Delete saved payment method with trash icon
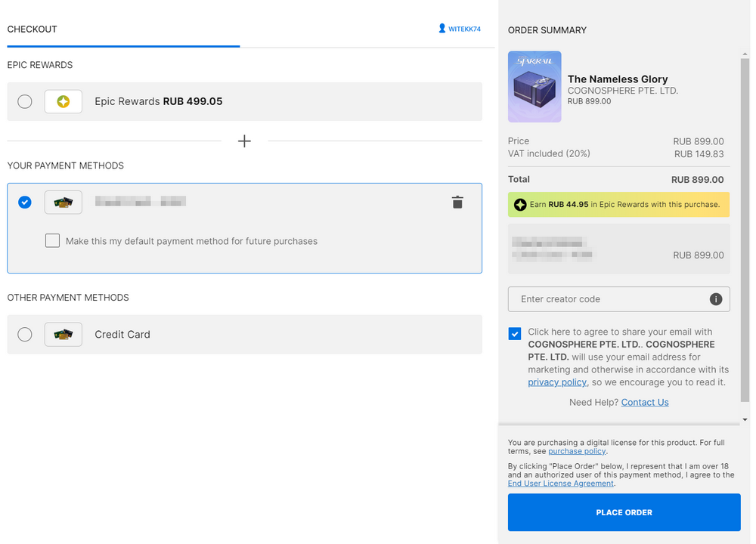Viewport: 756px width, 544px height. (457, 202)
